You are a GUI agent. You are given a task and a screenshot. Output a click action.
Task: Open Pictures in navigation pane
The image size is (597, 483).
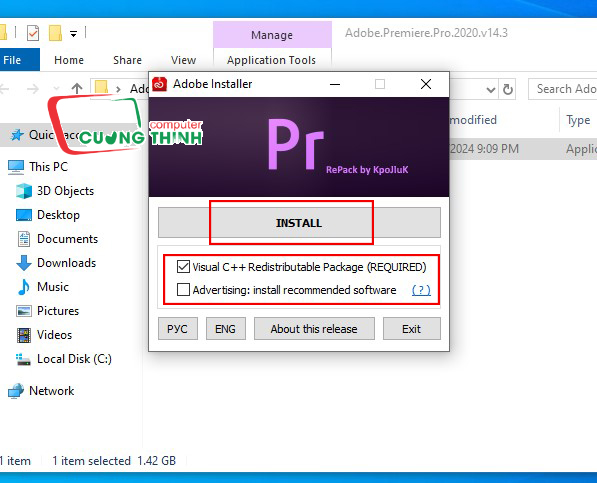pos(58,311)
